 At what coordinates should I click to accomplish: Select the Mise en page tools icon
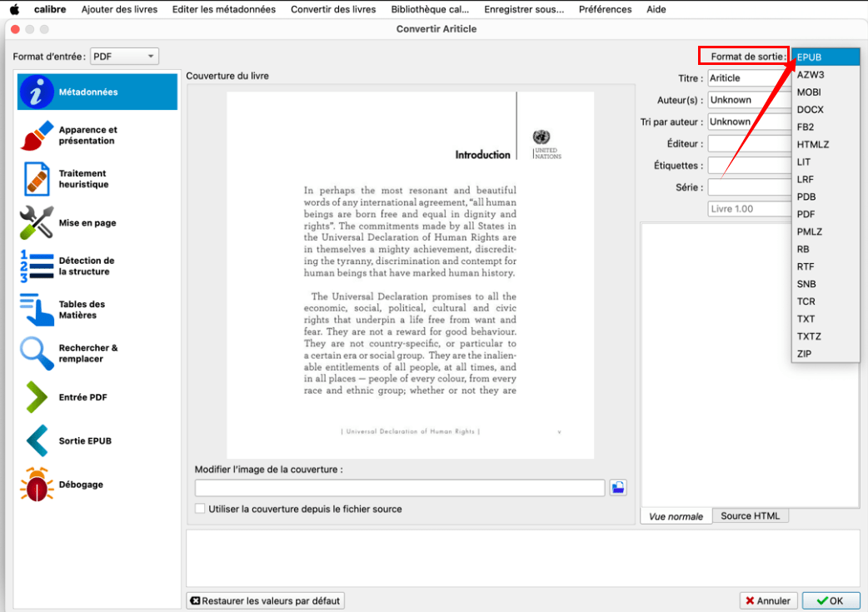pyautogui.click(x=37, y=222)
